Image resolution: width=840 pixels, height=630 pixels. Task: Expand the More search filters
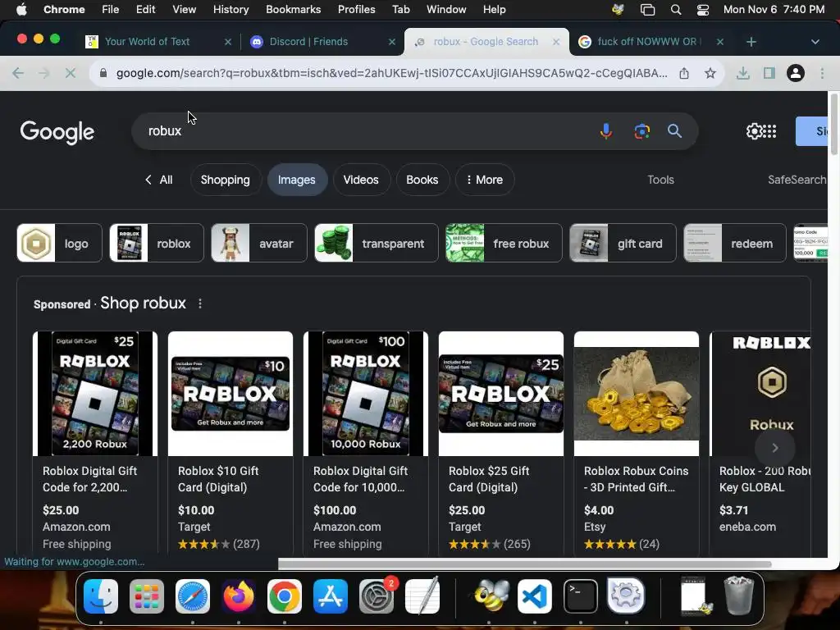click(485, 180)
